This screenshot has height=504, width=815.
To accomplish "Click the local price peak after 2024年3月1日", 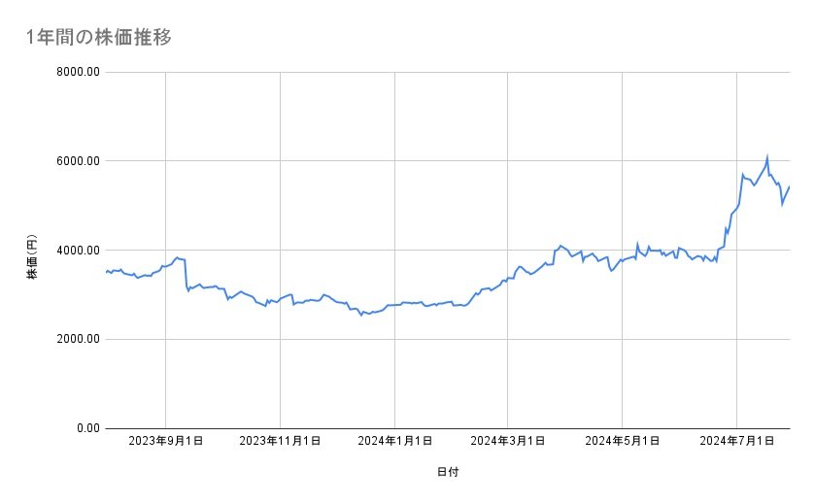I will [x=560, y=246].
